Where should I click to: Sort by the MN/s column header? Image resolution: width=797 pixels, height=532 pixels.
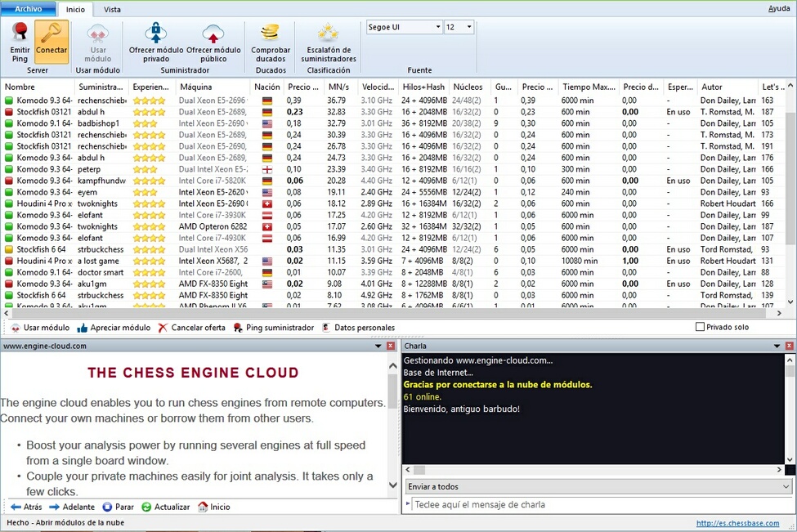(x=341, y=87)
